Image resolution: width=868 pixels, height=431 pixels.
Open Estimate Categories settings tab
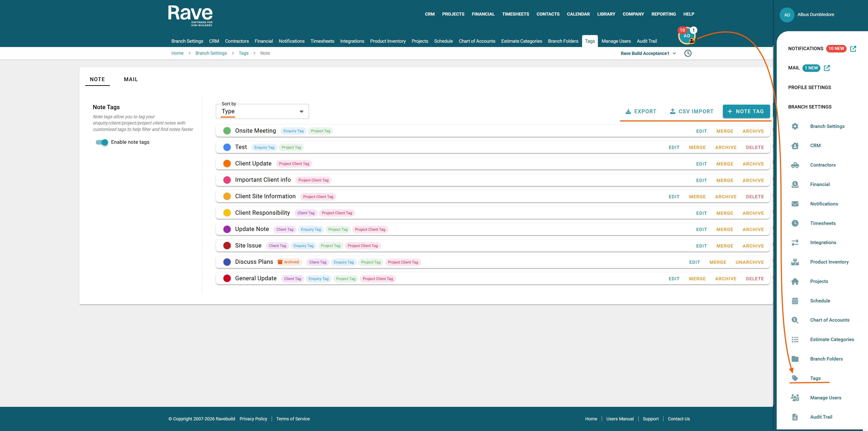tap(521, 41)
